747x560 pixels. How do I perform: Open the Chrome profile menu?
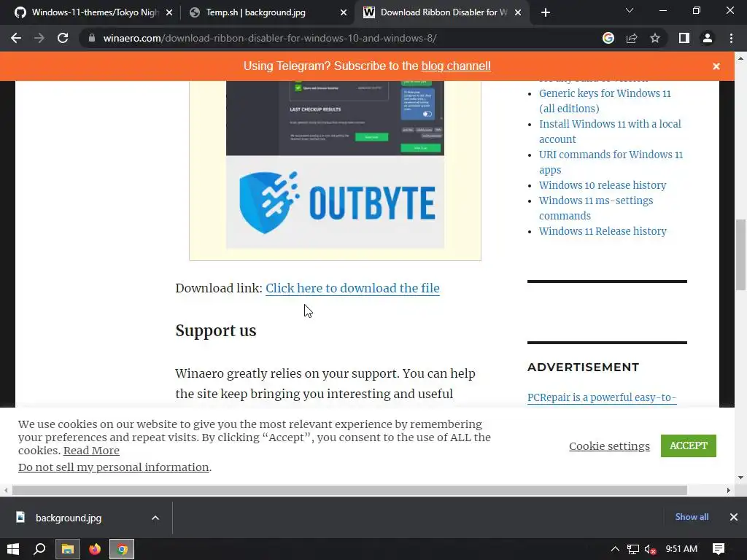pyautogui.click(x=708, y=38)
